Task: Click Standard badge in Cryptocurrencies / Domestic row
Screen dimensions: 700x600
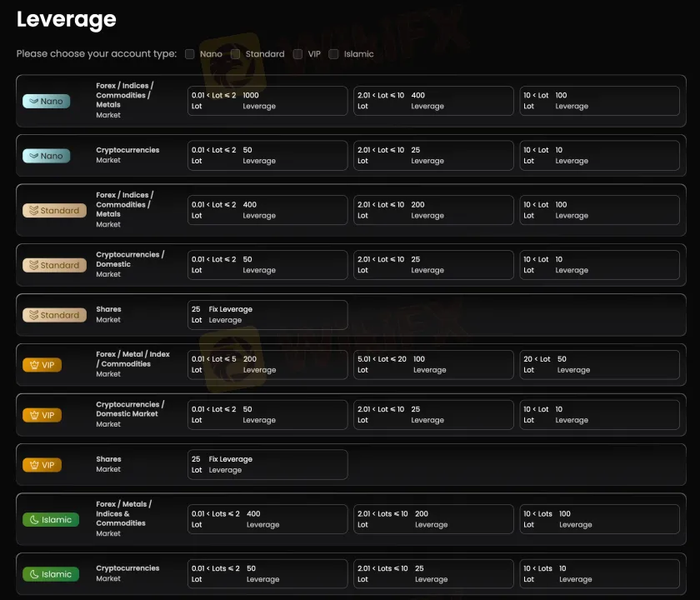Action: (54, 265)
